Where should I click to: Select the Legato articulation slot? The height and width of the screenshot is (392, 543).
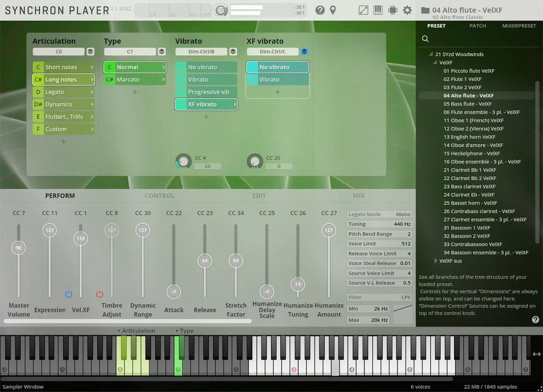[63, 92]
